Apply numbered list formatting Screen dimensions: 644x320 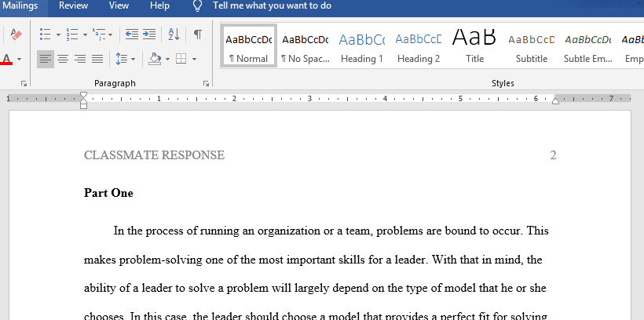tap(71, 35)
